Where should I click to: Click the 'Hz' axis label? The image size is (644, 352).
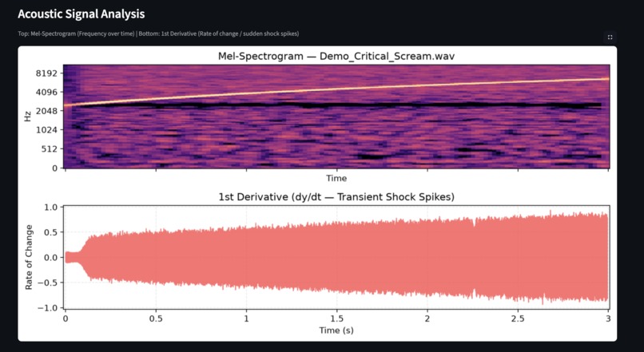coord(28,117)
